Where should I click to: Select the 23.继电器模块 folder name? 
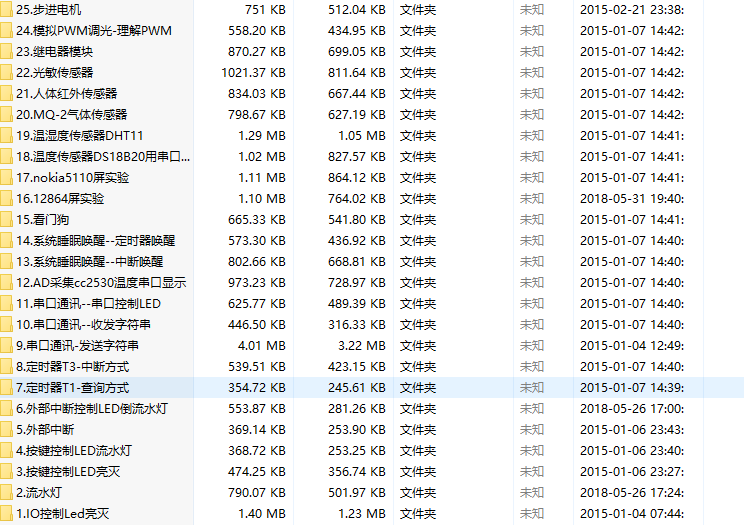pyautogui.click(x=55, y=51)
